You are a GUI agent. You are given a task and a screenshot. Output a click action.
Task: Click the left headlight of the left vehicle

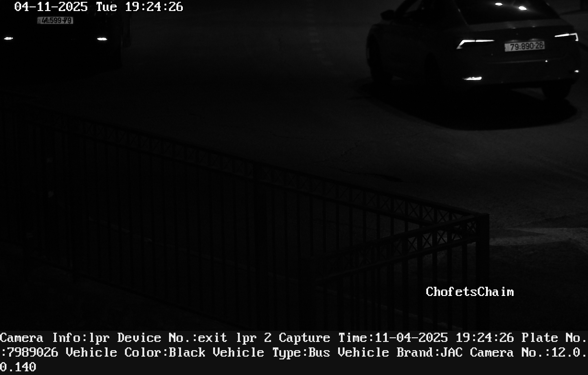pyautogui.click(x=8, y=38)
